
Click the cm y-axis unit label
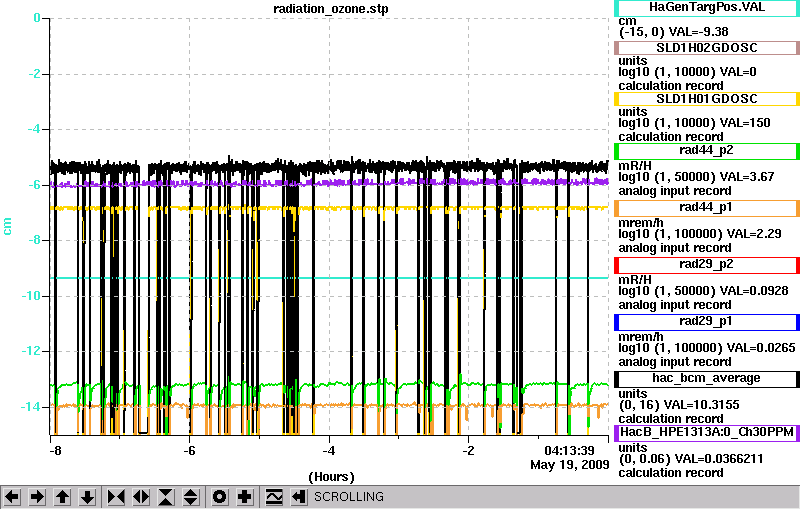pyautogui.click(x=7, y=226)
